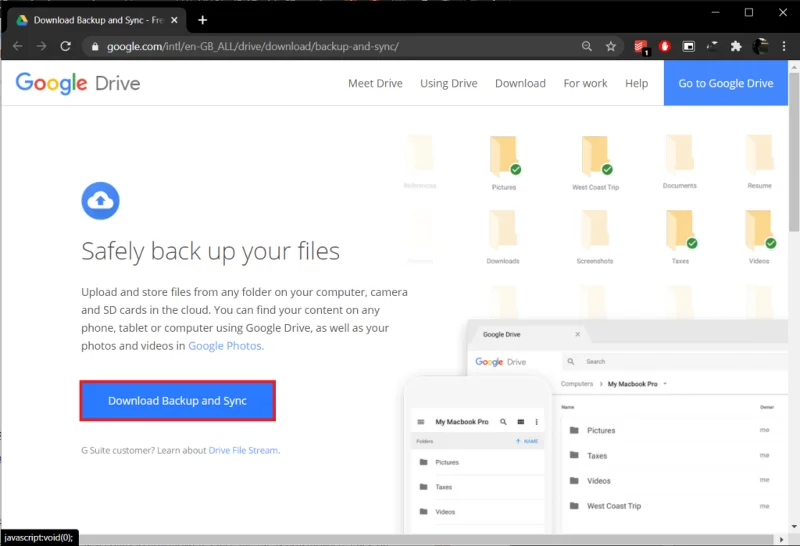The width and height of the screenshot is (800, 546).
Task: Click the Pictures folder with green checkmark
Action: tap(505, 157)
